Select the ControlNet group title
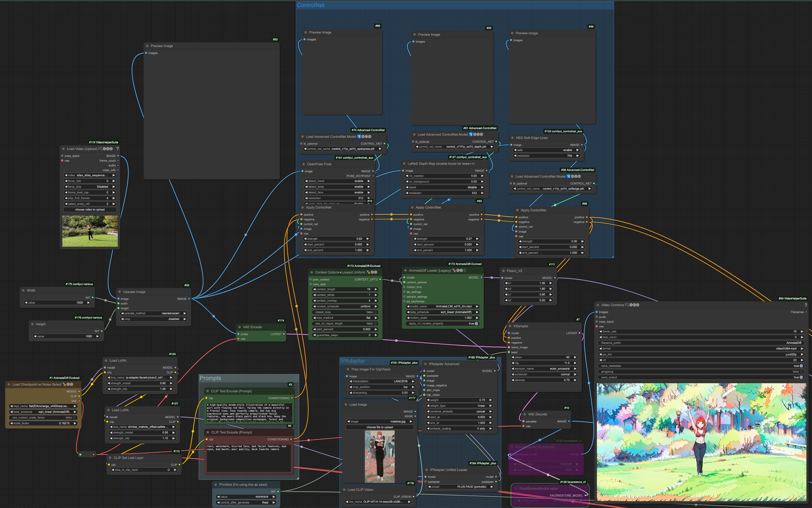 click(x=311, y=5)
